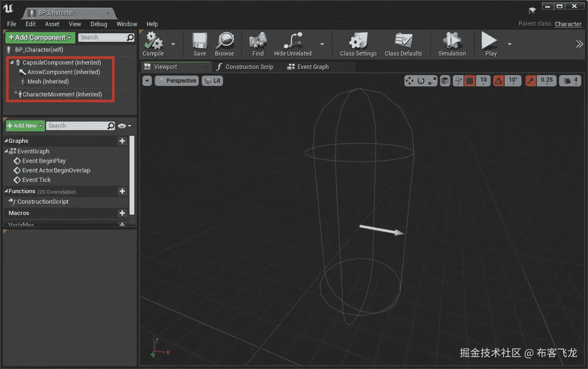Image resolution: width=588 pixels, height=369 pixels.
Task: Click the Unreal Engine logo
Action: pos(8,9)
